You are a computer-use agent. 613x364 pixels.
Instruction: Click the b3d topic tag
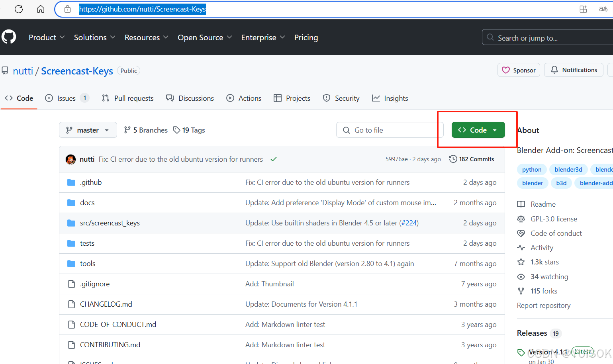click(561, 183)
